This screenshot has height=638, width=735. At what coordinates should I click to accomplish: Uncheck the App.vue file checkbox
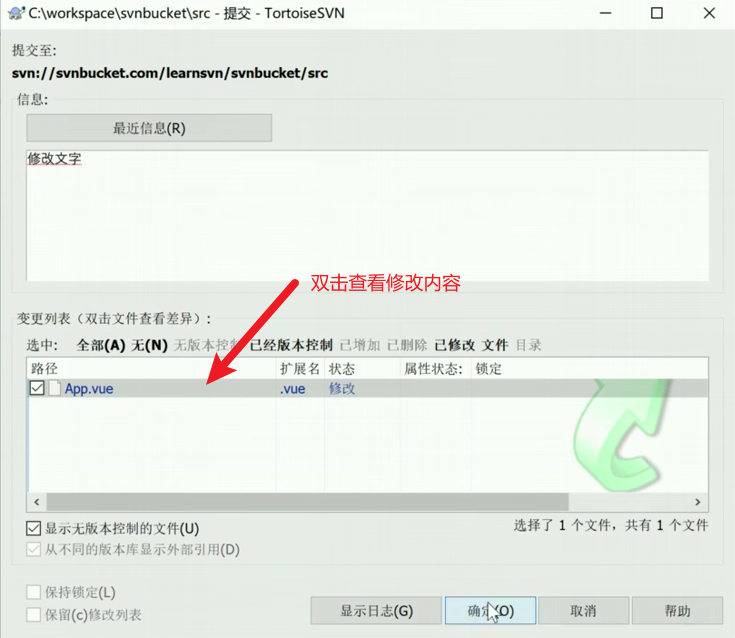37,388
